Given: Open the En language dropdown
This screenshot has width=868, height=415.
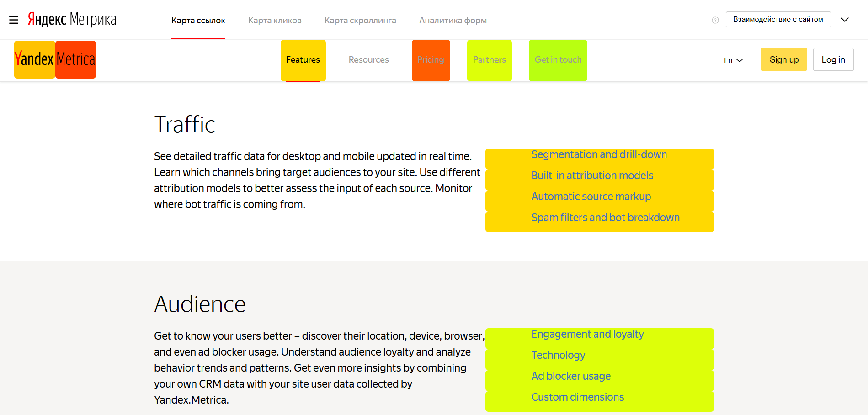Looking at the screenshot, I should (733, 60).
